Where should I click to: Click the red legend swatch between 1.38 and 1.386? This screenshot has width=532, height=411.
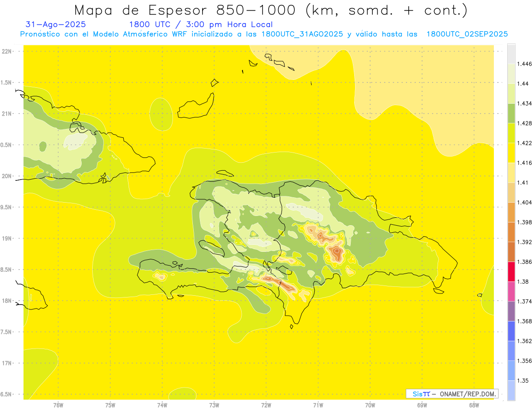511,272
